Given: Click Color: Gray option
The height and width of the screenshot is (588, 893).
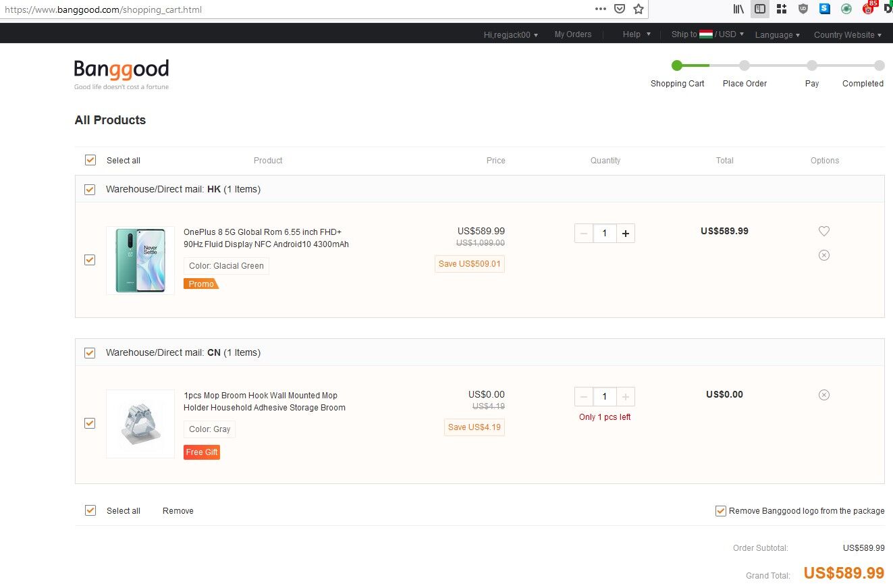Looking at the screenshot, I should [x=209, y=429].
